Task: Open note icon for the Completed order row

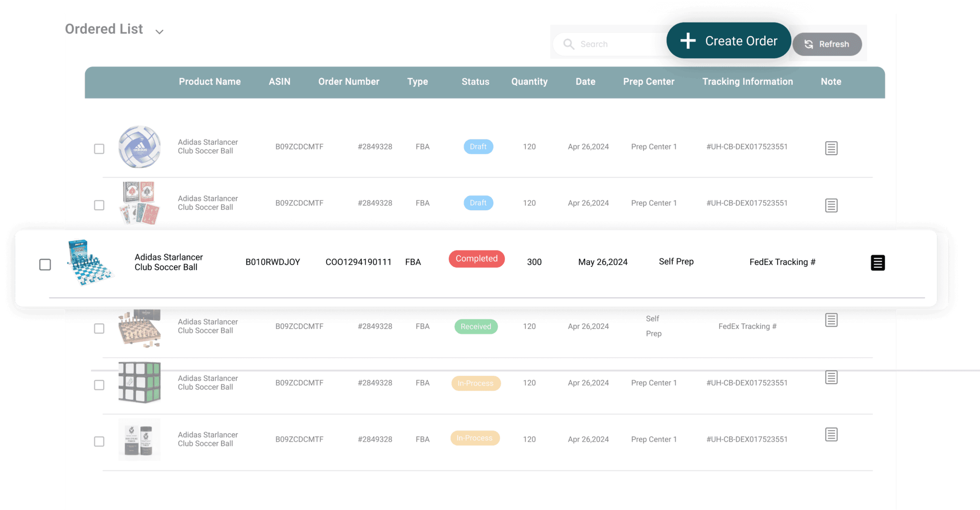Action: (x=878, y=262)
